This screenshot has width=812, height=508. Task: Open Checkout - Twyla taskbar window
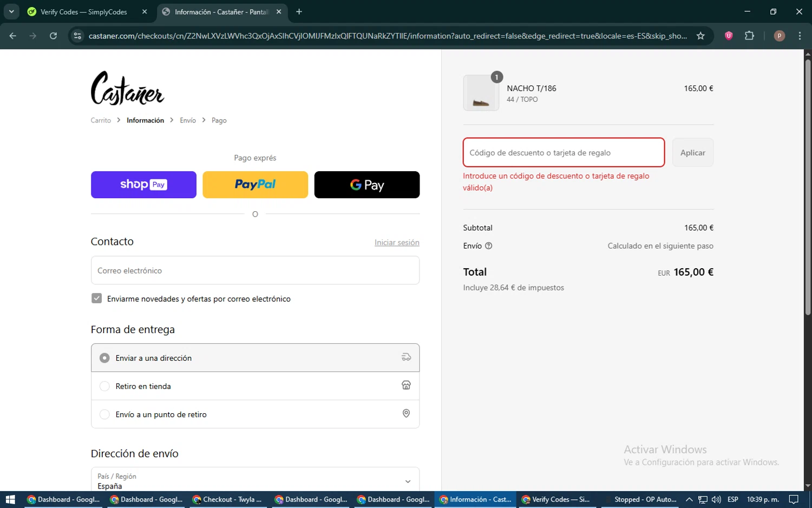tap(229, 499)
